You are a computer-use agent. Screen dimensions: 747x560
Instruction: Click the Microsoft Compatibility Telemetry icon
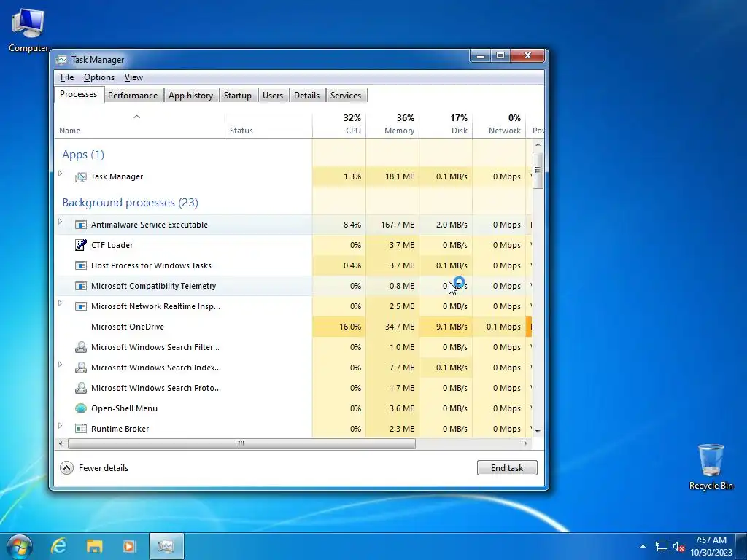point(80,286)
